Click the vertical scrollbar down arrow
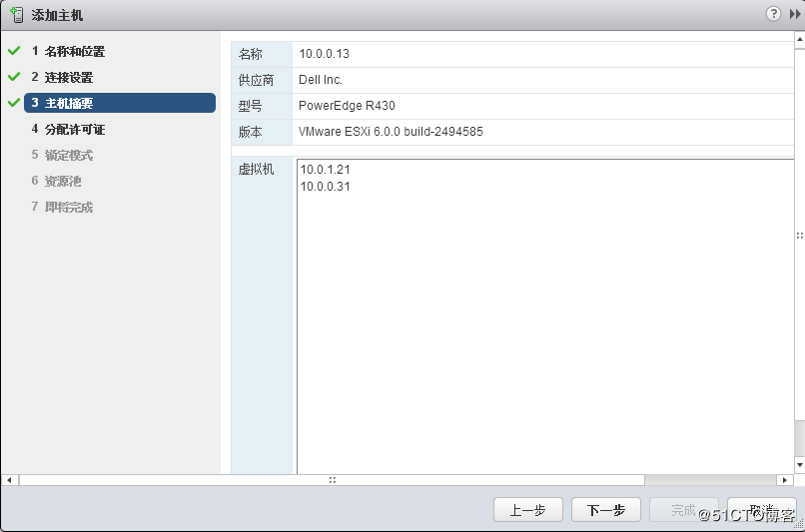Viewport: 805px width, 532px height. pos(800,465)
